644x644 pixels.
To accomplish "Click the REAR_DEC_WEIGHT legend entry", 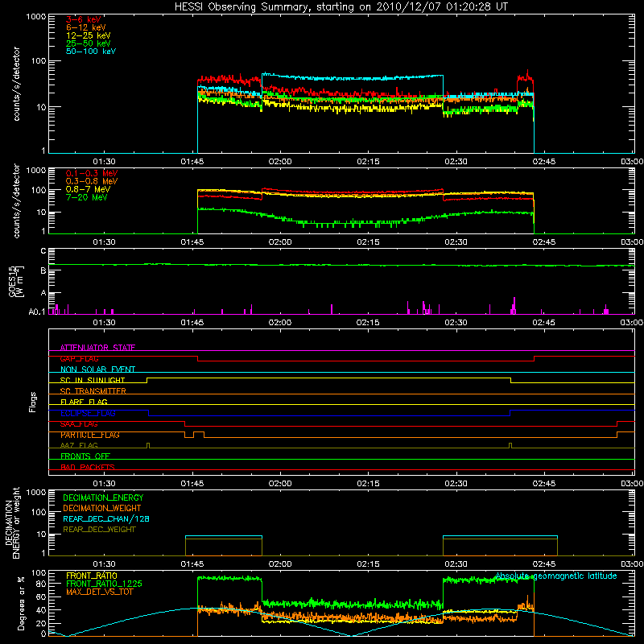I will click(99, 530).
